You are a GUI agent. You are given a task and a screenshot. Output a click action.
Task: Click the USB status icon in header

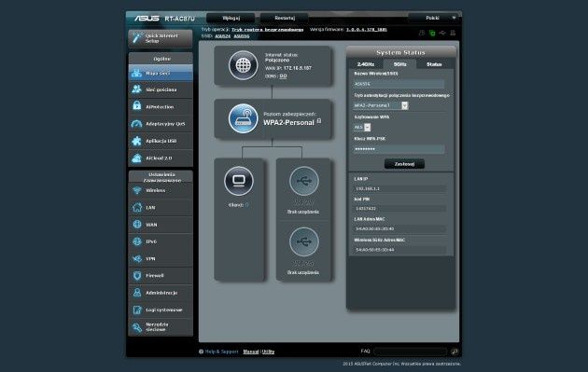tap(442, 33)
